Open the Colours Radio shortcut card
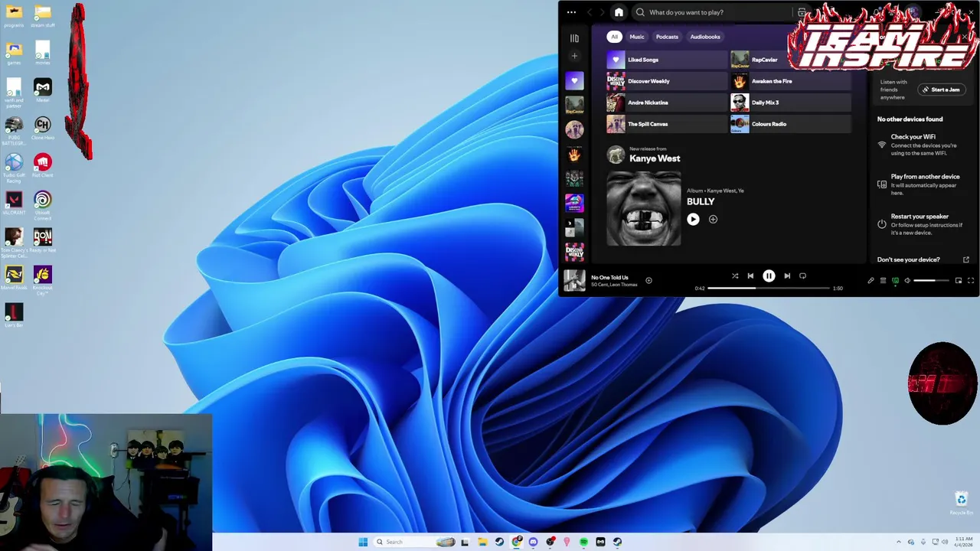 [791, 124]
